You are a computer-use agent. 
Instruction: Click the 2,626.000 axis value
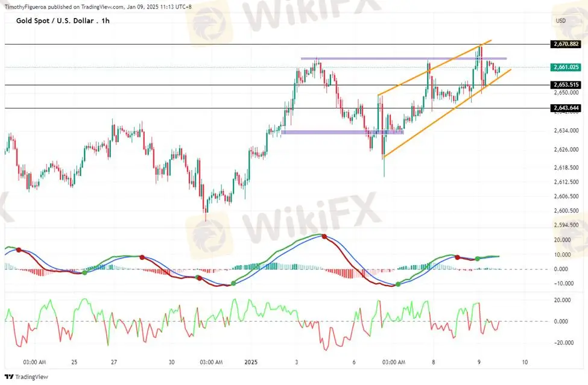[x=566, y=149]
